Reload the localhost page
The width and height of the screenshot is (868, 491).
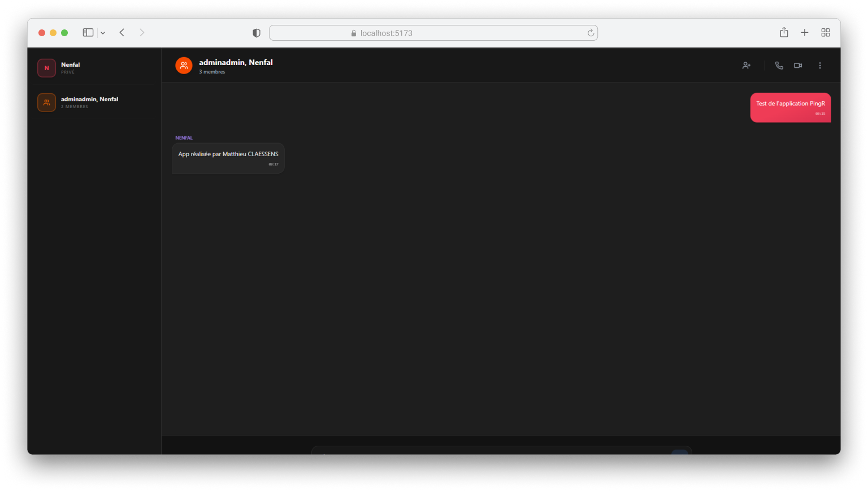591,33
